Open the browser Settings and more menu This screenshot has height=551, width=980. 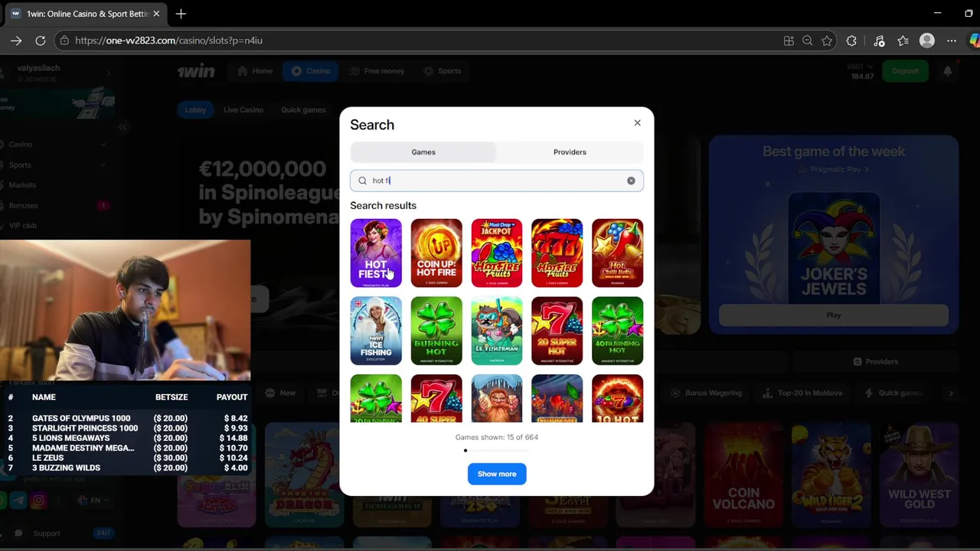click(952, 41)
